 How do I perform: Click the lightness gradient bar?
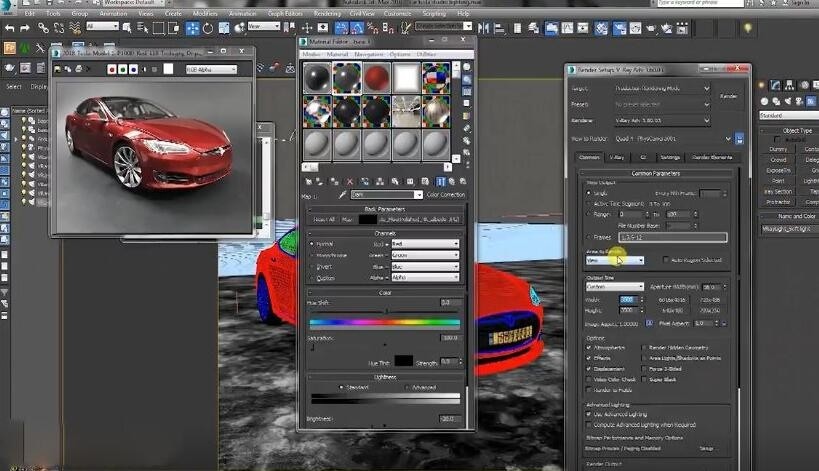(x=385, y=399)
